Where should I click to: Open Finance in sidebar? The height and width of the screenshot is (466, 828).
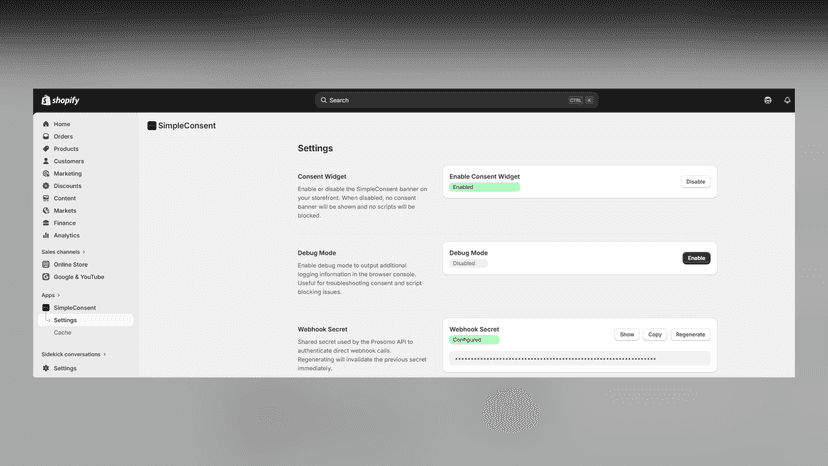tap(64, 223)
